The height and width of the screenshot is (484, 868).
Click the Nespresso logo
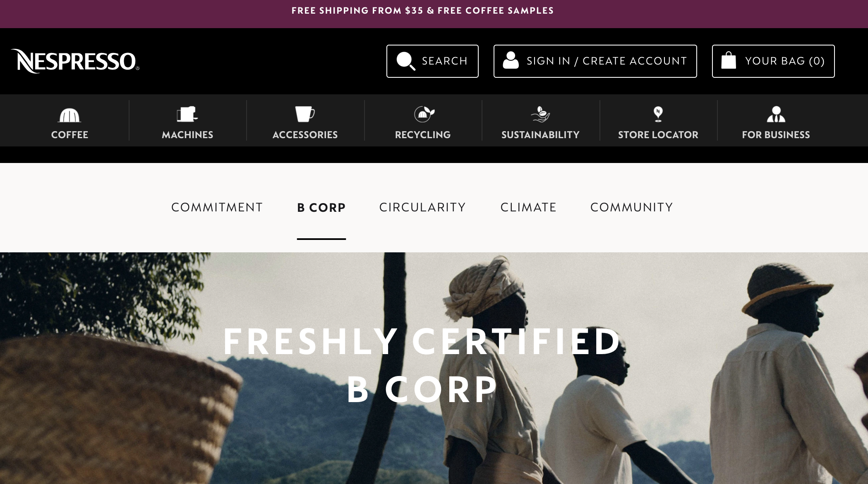point(75,61)
